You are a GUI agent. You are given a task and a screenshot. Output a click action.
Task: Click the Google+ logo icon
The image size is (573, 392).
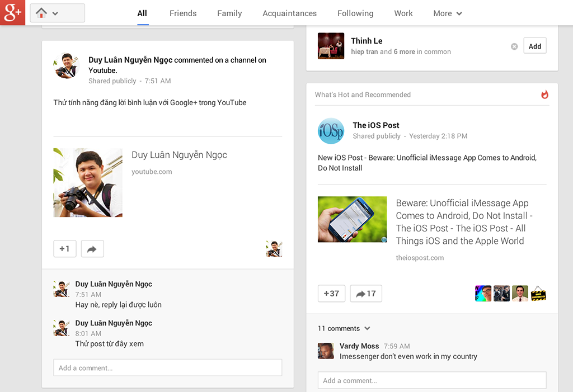pos(12,13)
